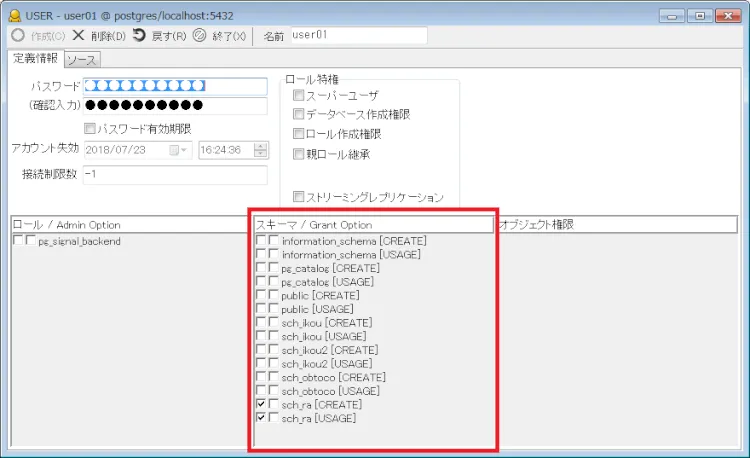Toggle the ロール作成権限 checkbox

click(x=298, y=133)
